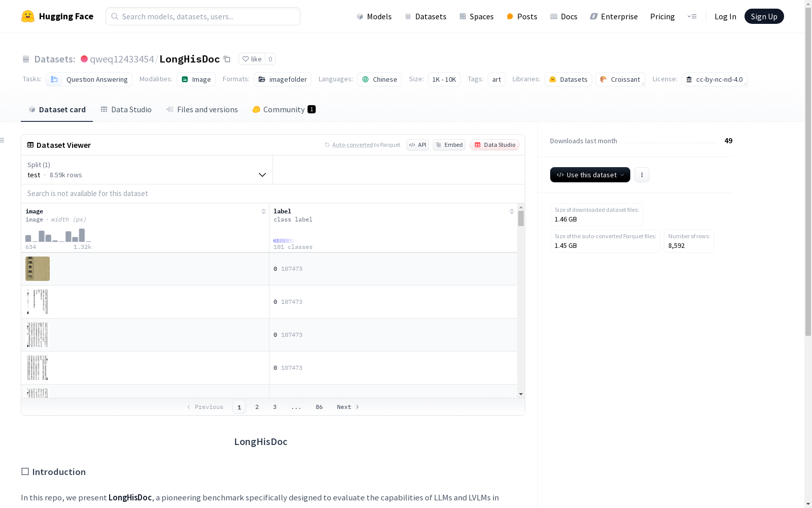Click scroll-down arrow of table scrollbar
This screenshot has width=812, height=508.
coord(521,394)
